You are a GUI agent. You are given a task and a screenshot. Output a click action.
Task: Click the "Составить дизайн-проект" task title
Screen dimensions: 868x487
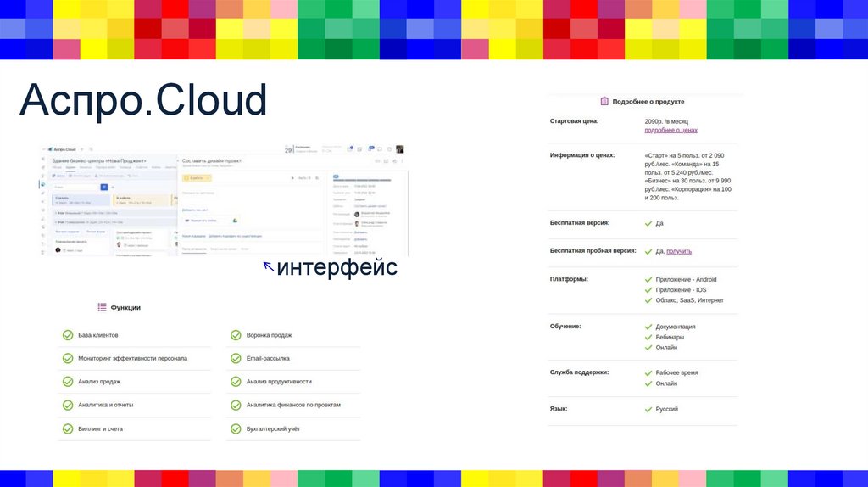pos(211,160)
